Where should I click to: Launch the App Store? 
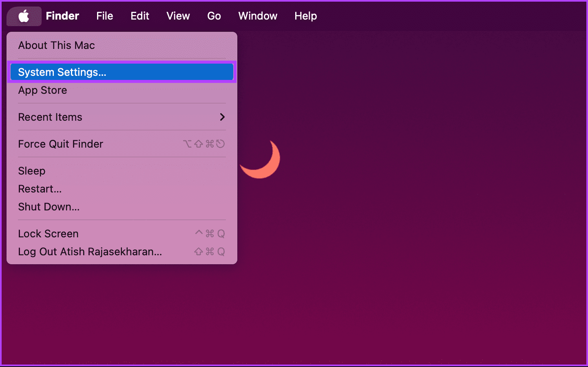tap(42, 90)
